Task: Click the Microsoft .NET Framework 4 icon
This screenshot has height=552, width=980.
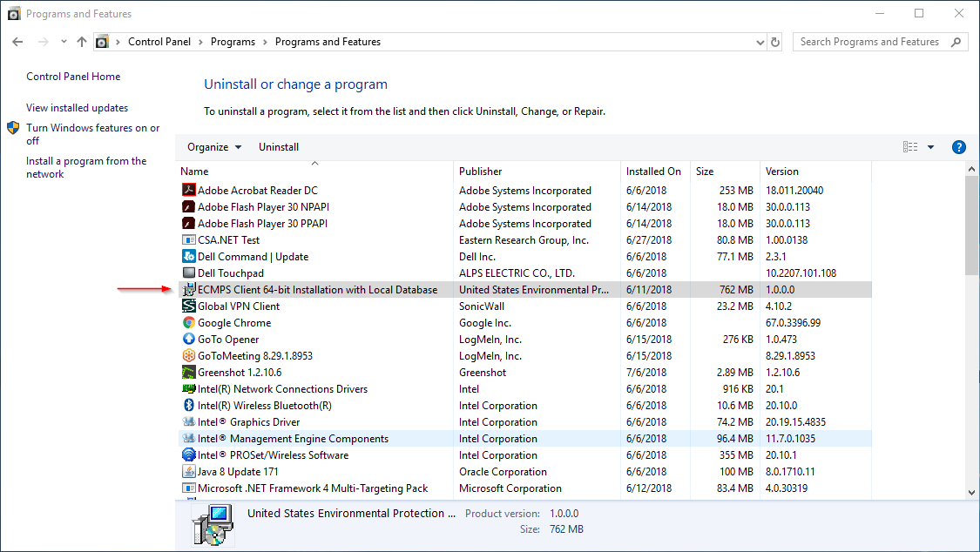Action: (189, 488)
